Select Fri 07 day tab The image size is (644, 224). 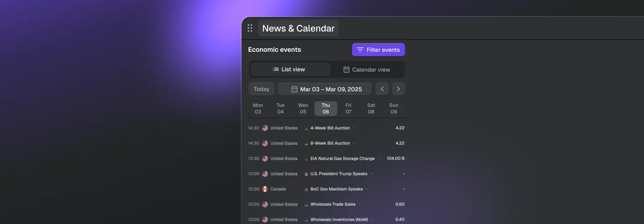(x=348, y=108)
